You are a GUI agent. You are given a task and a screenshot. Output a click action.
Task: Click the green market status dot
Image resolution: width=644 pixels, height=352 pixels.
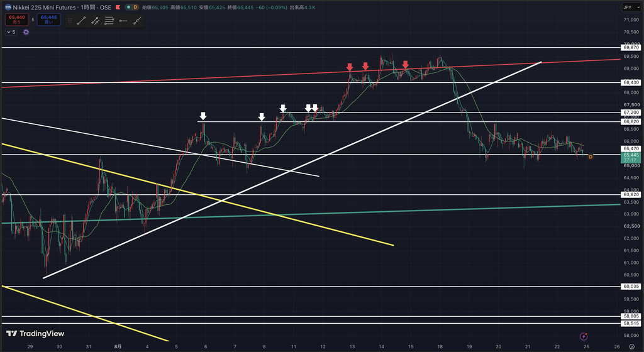point(128,8)
